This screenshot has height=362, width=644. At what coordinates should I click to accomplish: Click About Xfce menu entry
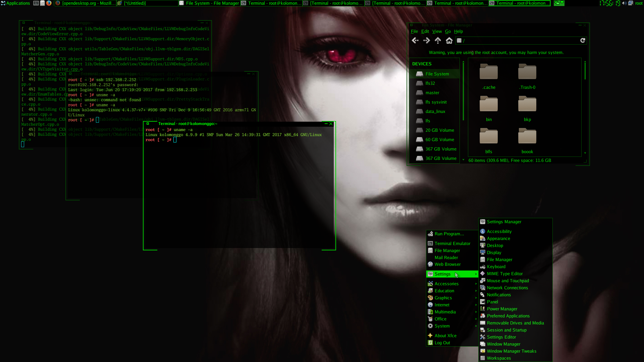(x=446, y=336)
